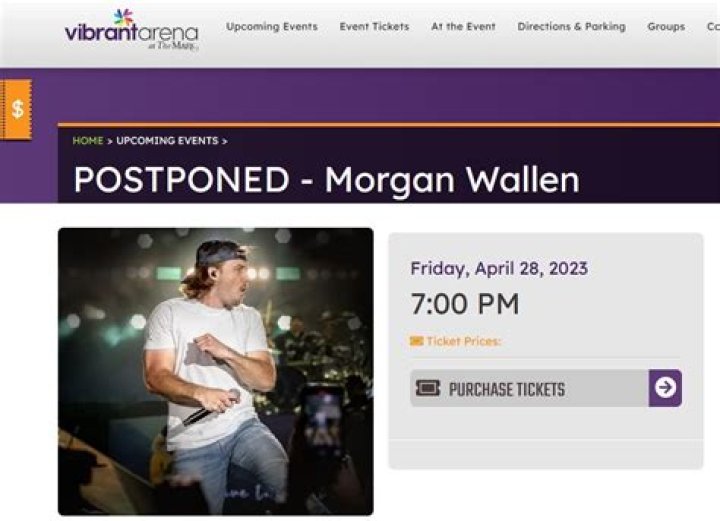This screenshot has width=720, height=521.
Task: Click the Morgan Wallen concert photo
Action: click(216, 371)
